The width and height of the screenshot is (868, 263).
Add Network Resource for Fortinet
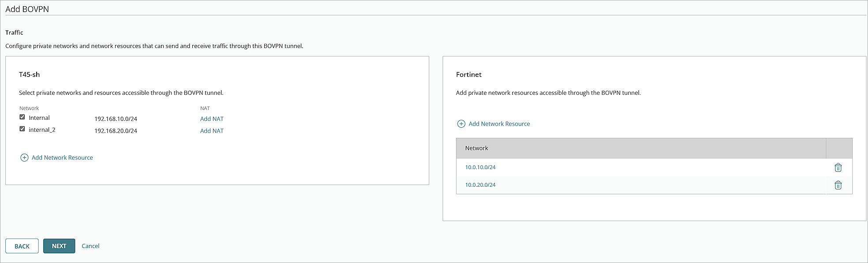(499, 124)
